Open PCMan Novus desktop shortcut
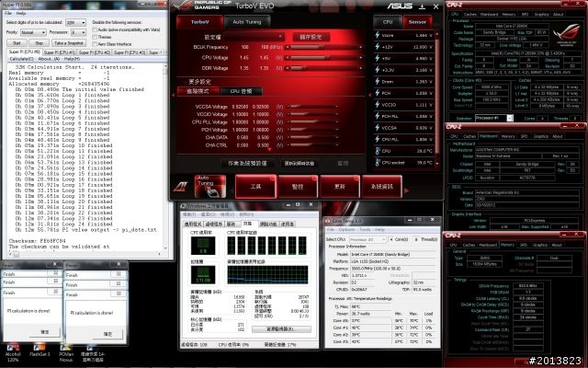588x368 pixels. pos(65,352)
